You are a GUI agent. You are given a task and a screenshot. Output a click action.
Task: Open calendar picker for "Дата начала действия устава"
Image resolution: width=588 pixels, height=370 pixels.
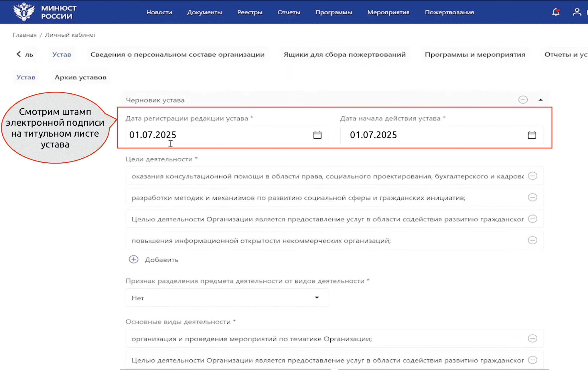click(532, 135)
